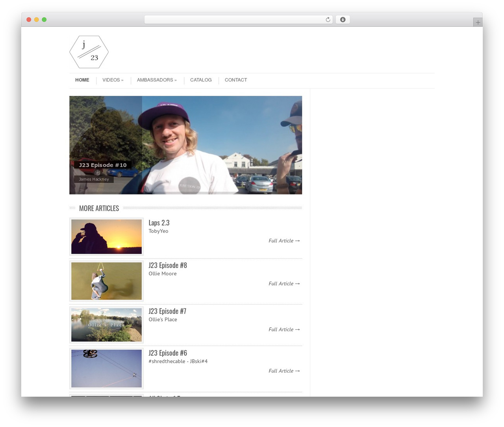This screenshot has width=504, height=427.
Task: Close the browser window with the red button
Action: pos(29,20)
